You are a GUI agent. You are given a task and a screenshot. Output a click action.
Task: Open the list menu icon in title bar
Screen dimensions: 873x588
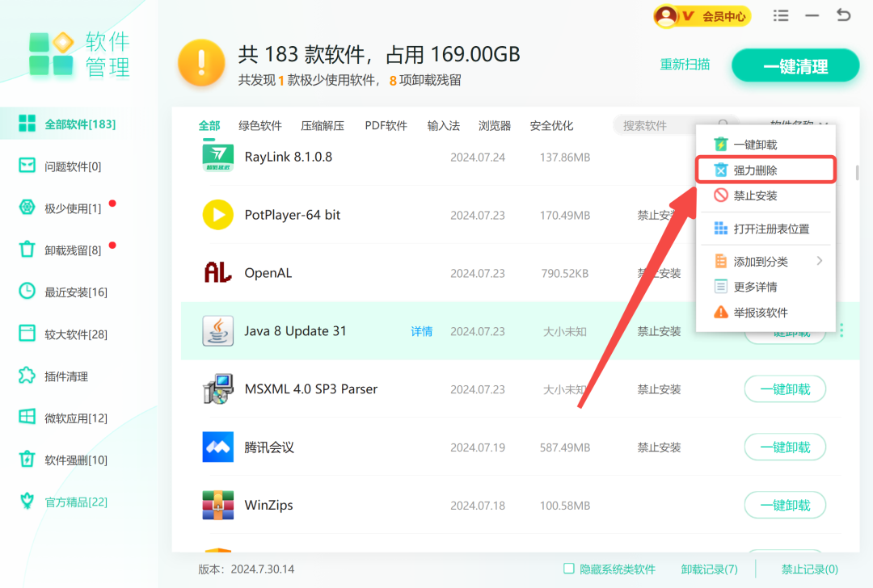pyautogui.click(x=781, y=15)
